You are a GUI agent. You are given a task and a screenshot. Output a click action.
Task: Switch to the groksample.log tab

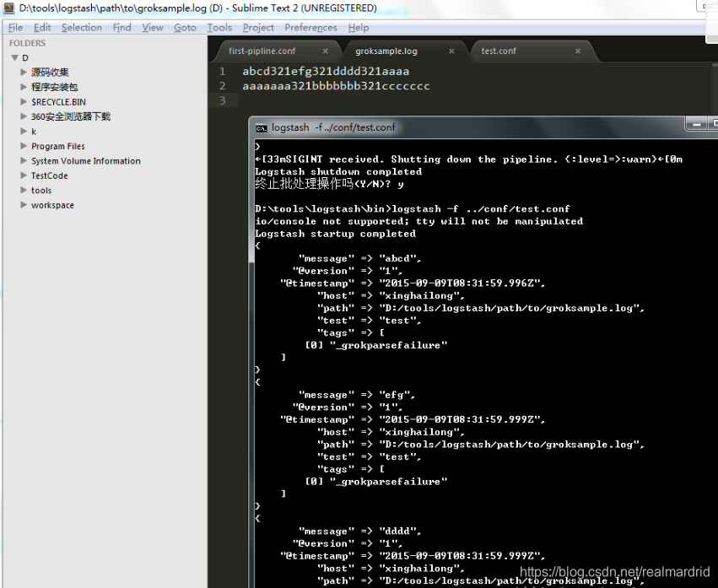(x=386, y=51)
